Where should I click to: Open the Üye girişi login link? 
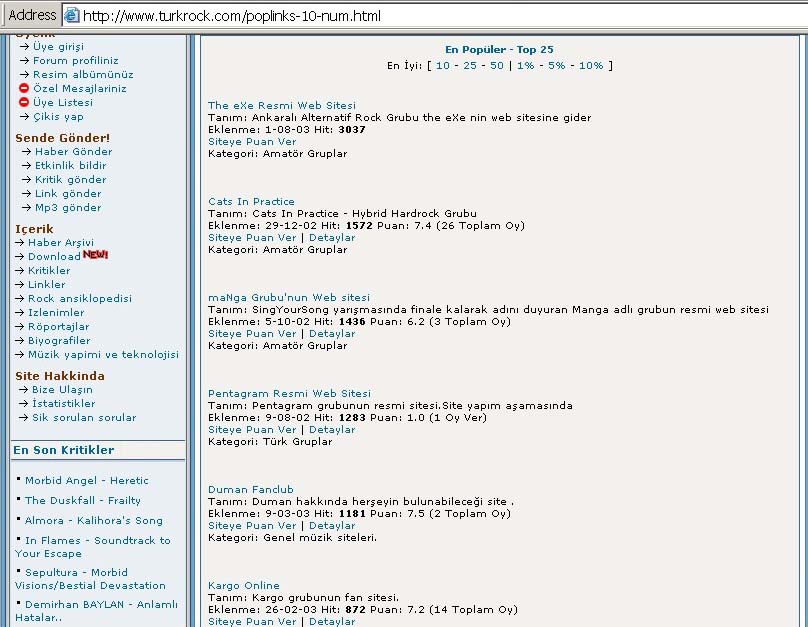coord(58,46)
